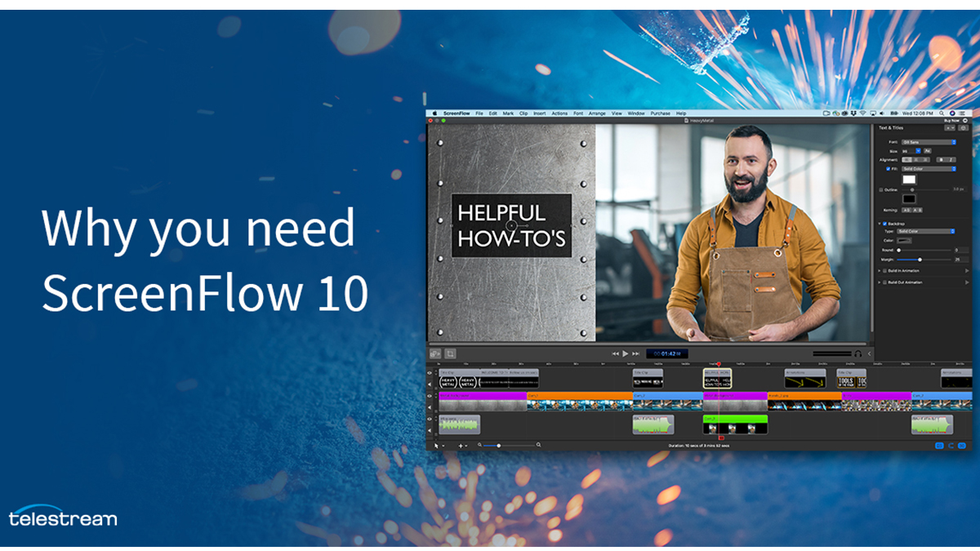The image size is (980, 551).
Task: Toggle visibility eye of middle timeline track
Action: tap(430, 396)
